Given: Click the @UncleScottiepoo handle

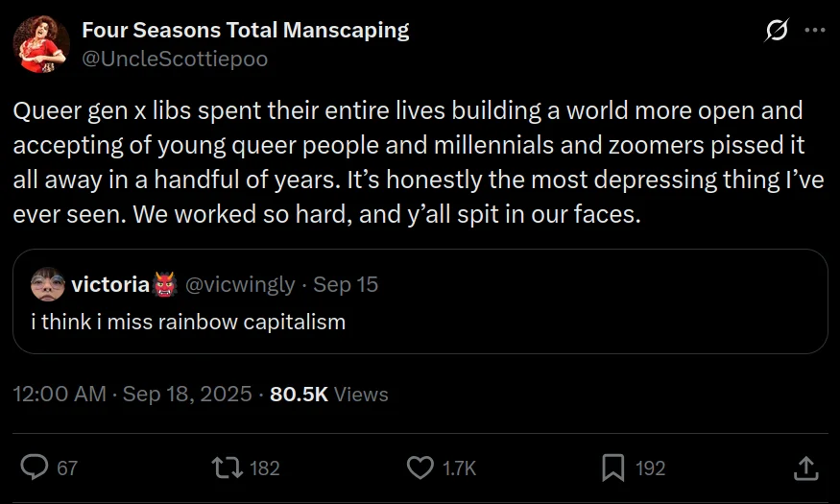Looking at the screenshot, I should (174, 59).
